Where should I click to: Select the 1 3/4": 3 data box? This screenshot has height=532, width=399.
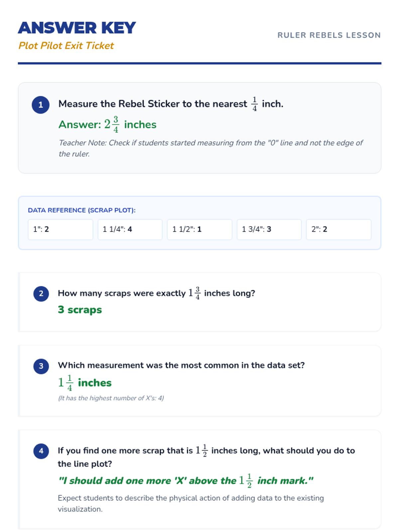269,229
